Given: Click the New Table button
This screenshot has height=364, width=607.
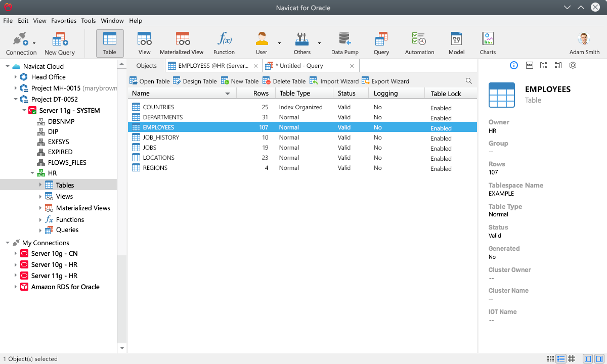Looking at the screenshot, I should 240,81.
